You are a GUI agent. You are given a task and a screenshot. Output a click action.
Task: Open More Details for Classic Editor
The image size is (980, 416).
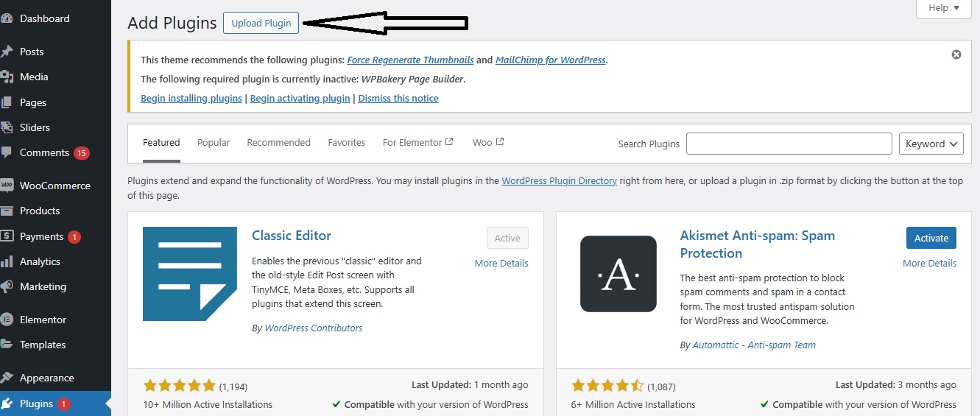501,263
